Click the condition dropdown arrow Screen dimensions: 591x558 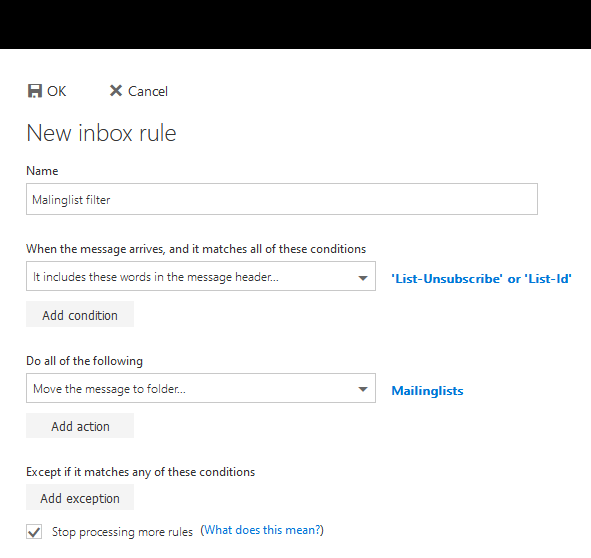click(363, 278)
